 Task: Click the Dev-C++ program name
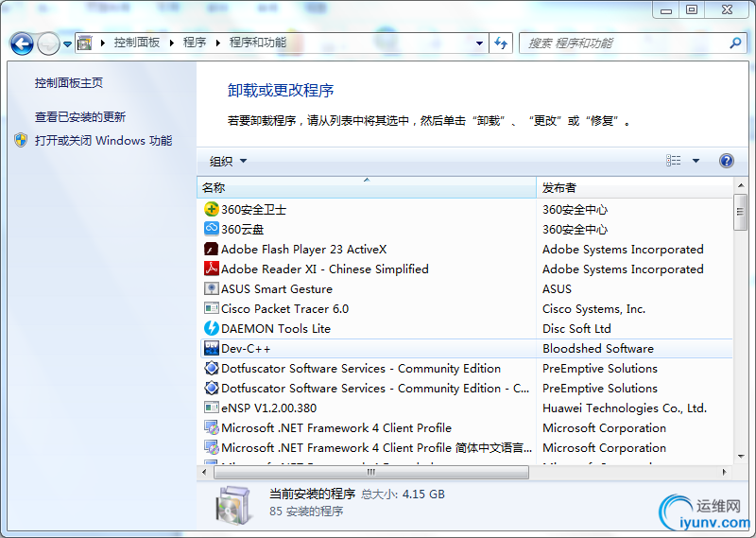(x=246, y=348)
